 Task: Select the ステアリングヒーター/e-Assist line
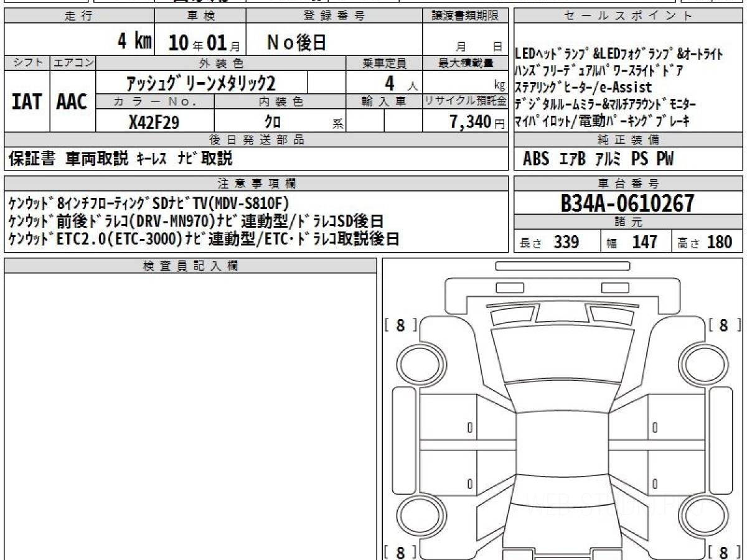tap(583, 87)
